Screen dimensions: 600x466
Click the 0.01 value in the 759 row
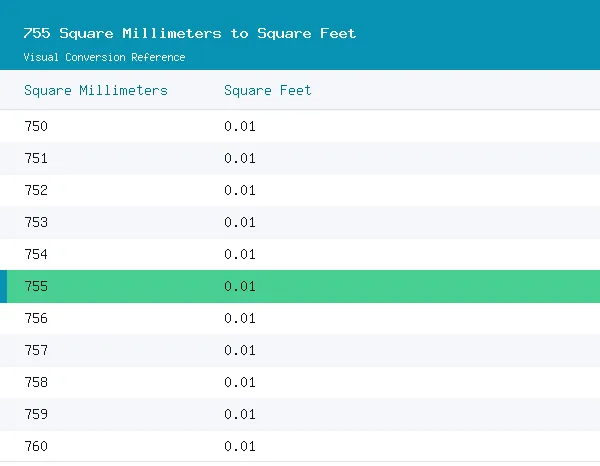point(240,414)
